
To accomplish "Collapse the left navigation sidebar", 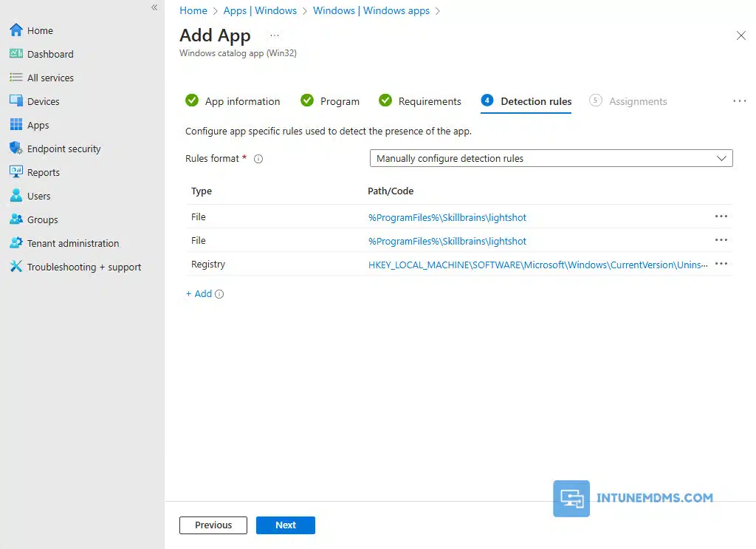I will point(154,7).
